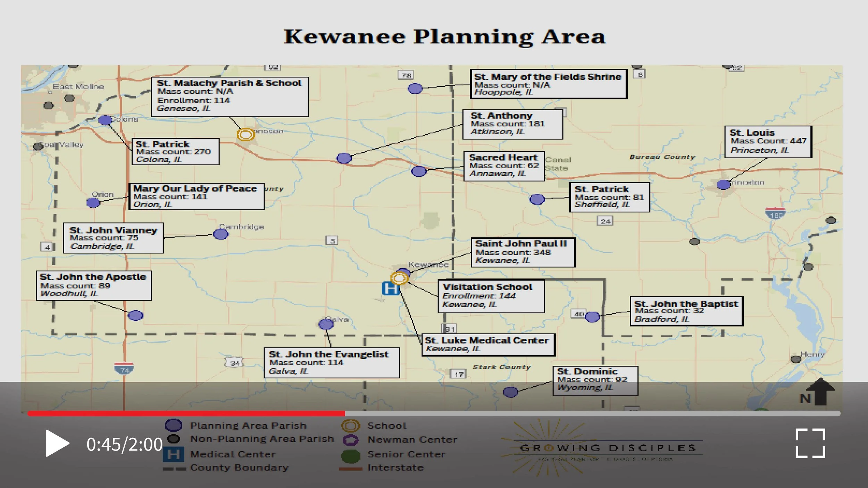Click Interstate 74 shield
868x488 pixels.
(124, 369)
